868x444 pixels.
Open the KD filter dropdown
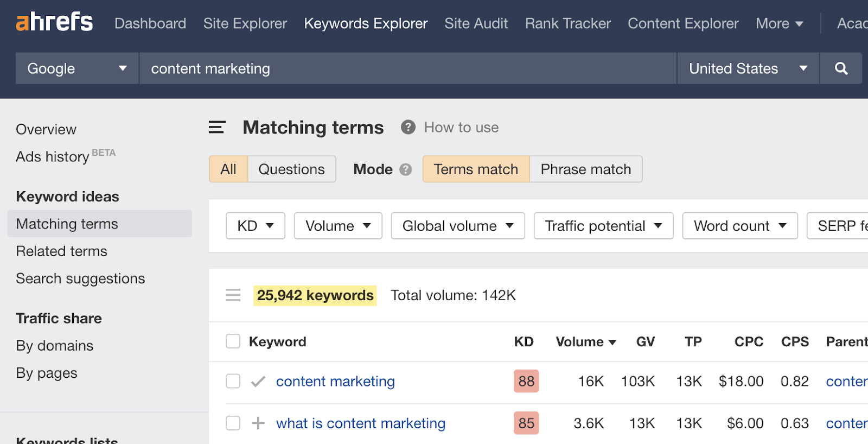pos(256,226)
